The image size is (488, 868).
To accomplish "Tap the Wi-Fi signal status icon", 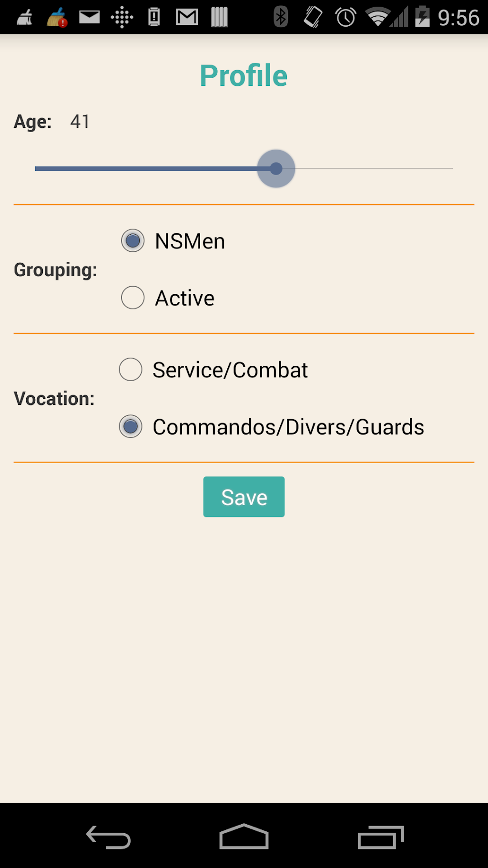I will point(377,17).
